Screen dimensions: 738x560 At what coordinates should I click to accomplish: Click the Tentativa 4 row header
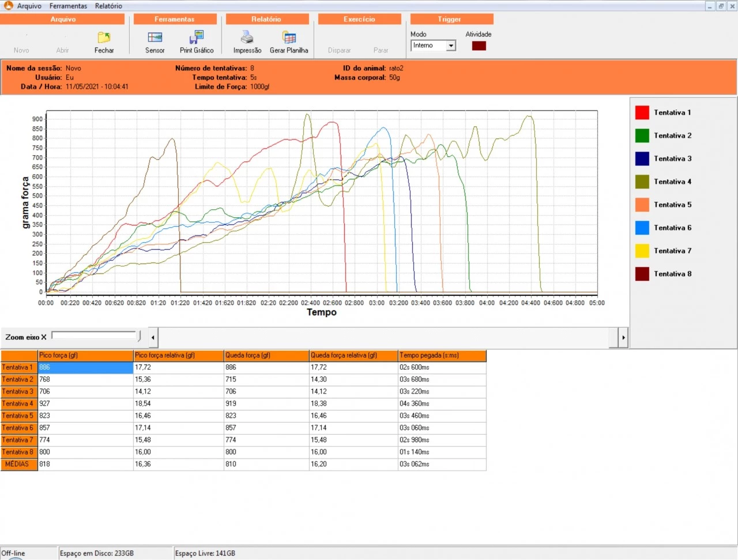click(x=18, y=404)
